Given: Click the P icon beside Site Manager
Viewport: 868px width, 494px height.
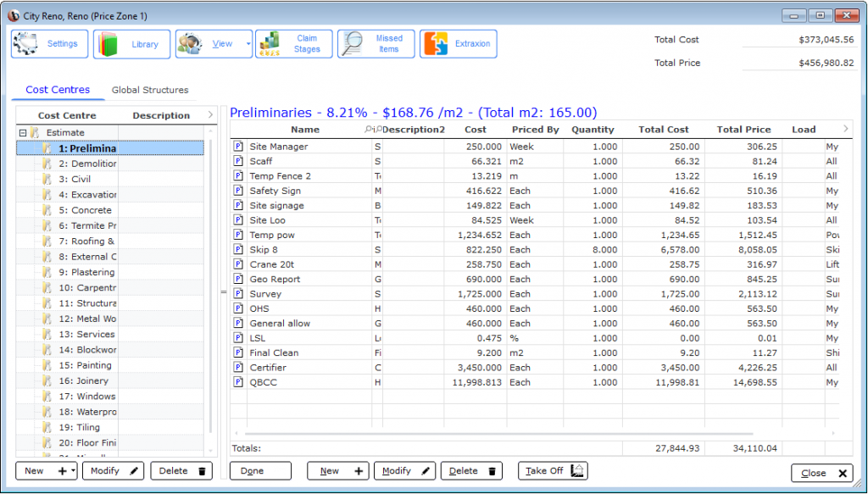Looking at the screenshot, I should pos(238,147).
